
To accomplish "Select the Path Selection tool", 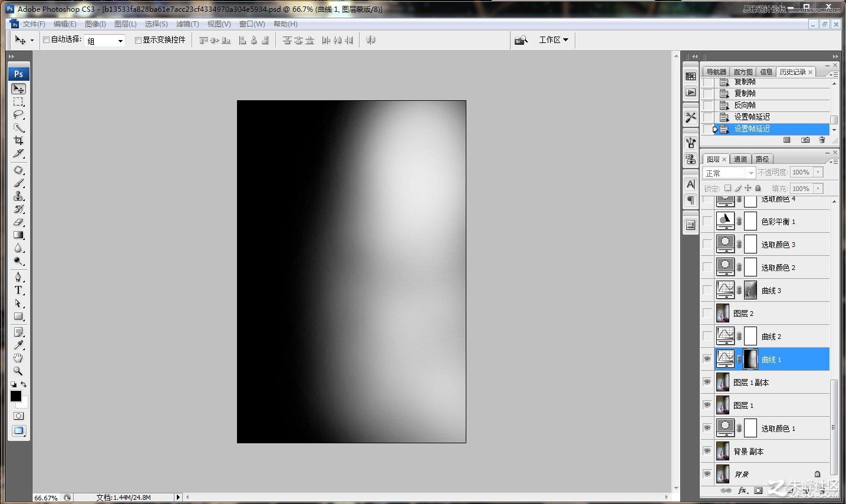I will pyautogui.click(x=18, y=303).
